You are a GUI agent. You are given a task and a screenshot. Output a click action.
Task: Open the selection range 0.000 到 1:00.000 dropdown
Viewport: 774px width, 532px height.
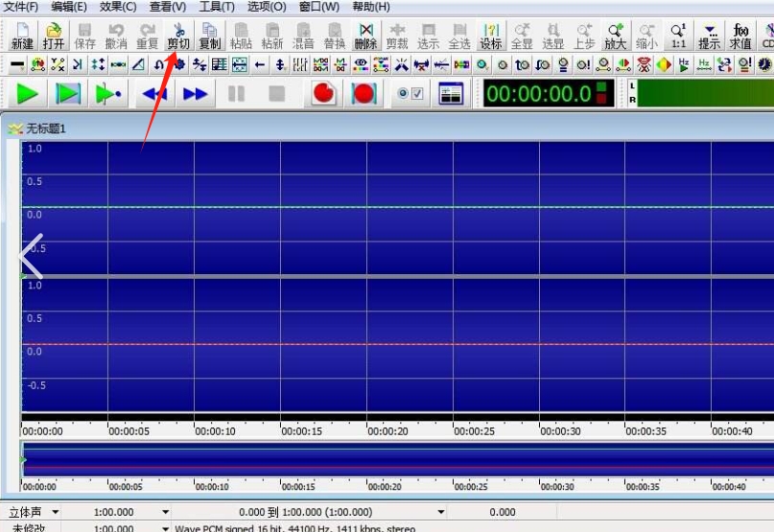(x=441, y=512)
